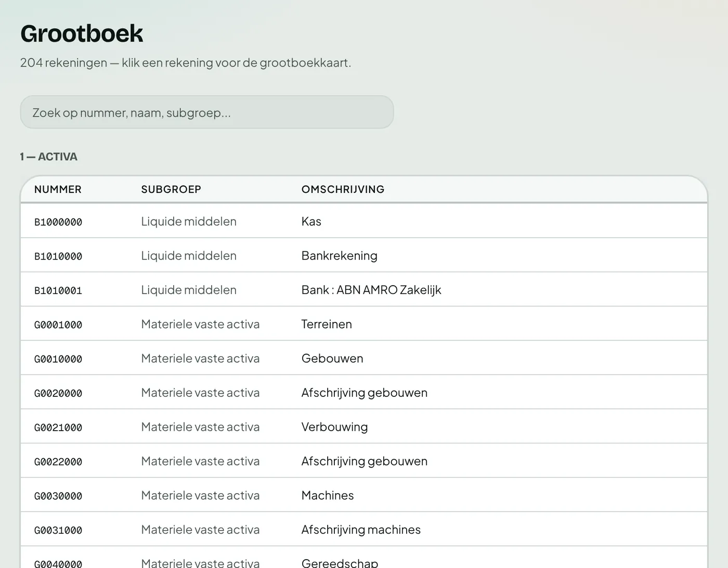This screenshot has height=568, width=728.
Task: Click Materiele vaste activa in G0031000 row
Action: 200,530
